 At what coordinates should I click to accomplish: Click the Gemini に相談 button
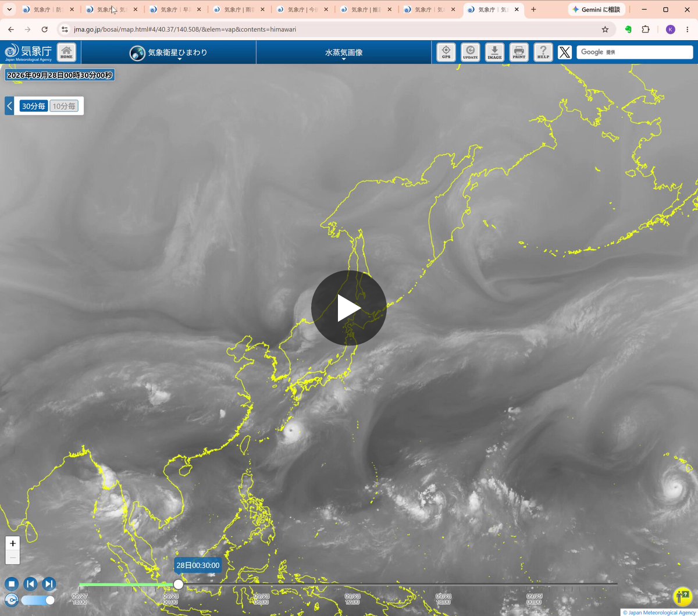pyautogui.click(x=596, y=9)
